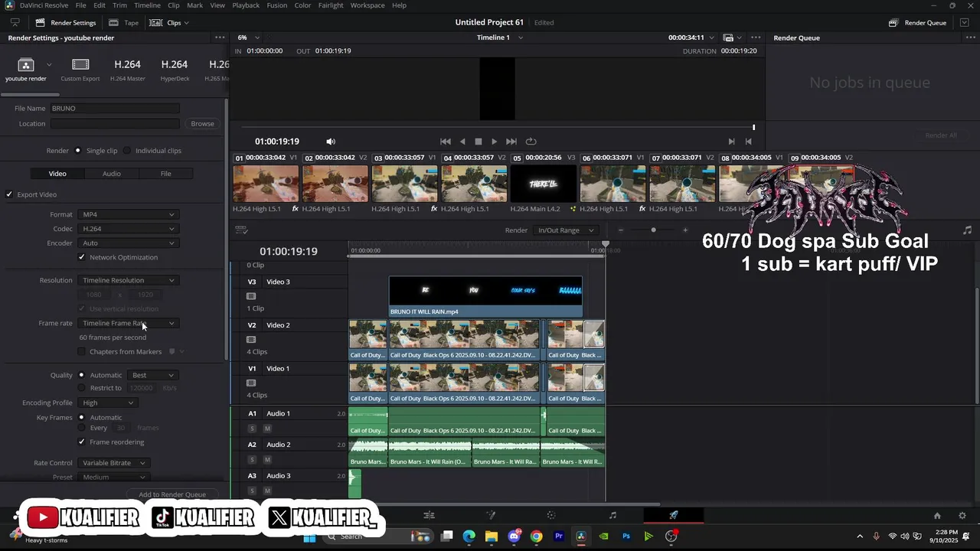The width and height of the screenshot is (980, 551).
Task: Switch to the Audio settings tab
Action: (112, 174)
